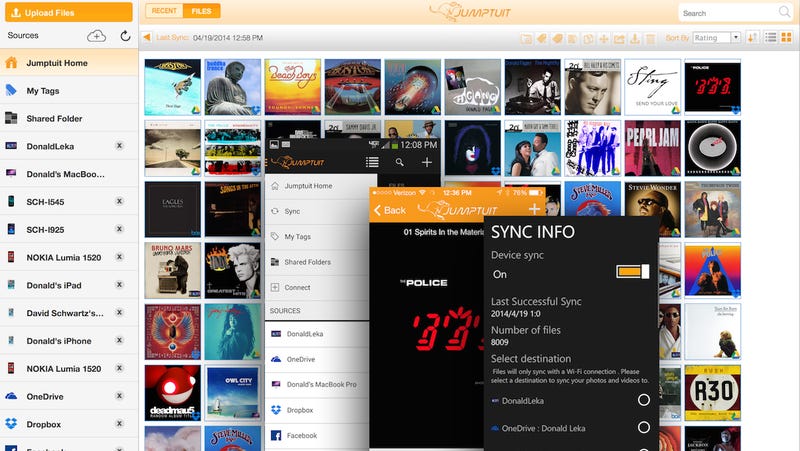Open the Eagles album thumbnail
The width and height of the screenshot is (800, 451).
tap(172, 209)
